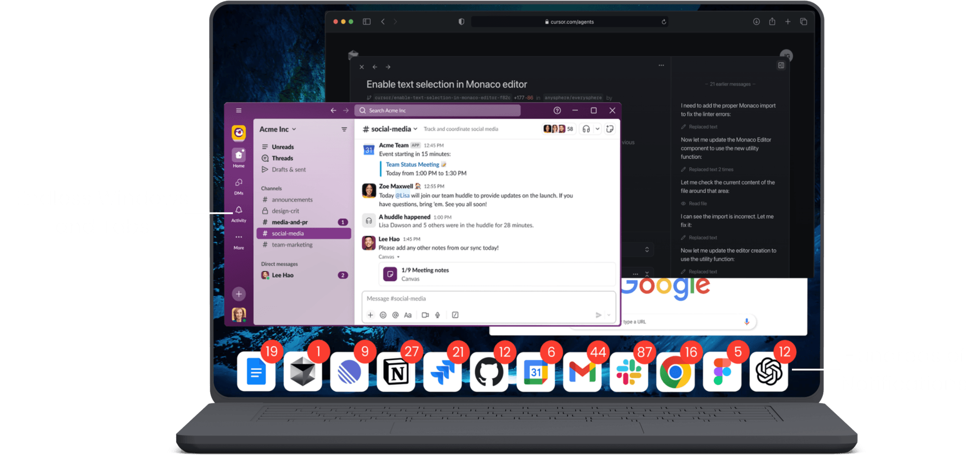The height and width of the screenshot is (456, 980).
Task: Select the media-and-pr channel
Action: (x=290, y=222)
